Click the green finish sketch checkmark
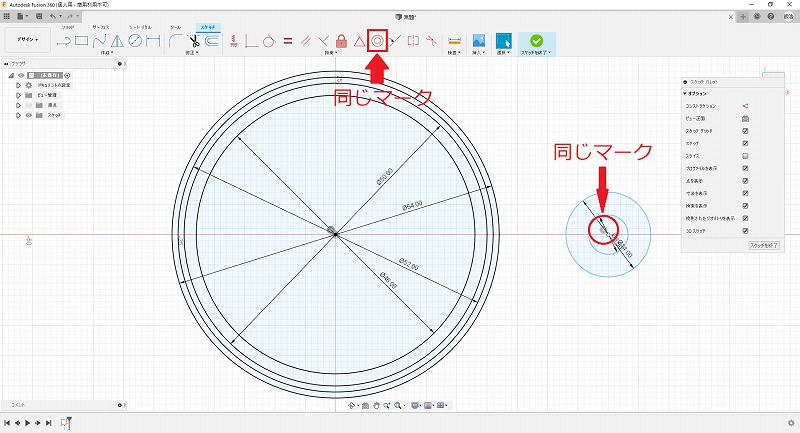 point(537,41)
